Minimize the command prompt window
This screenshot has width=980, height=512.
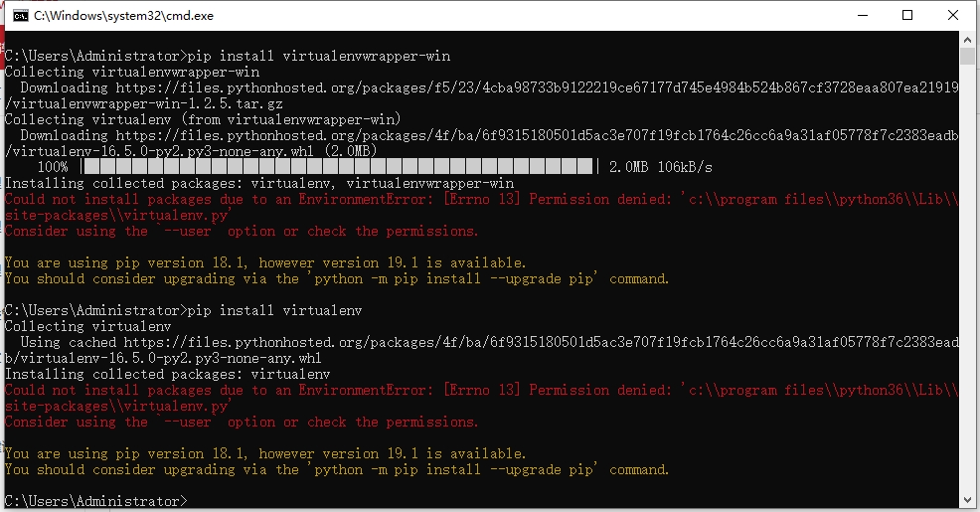pyautogui.click(x=861, y=16)
